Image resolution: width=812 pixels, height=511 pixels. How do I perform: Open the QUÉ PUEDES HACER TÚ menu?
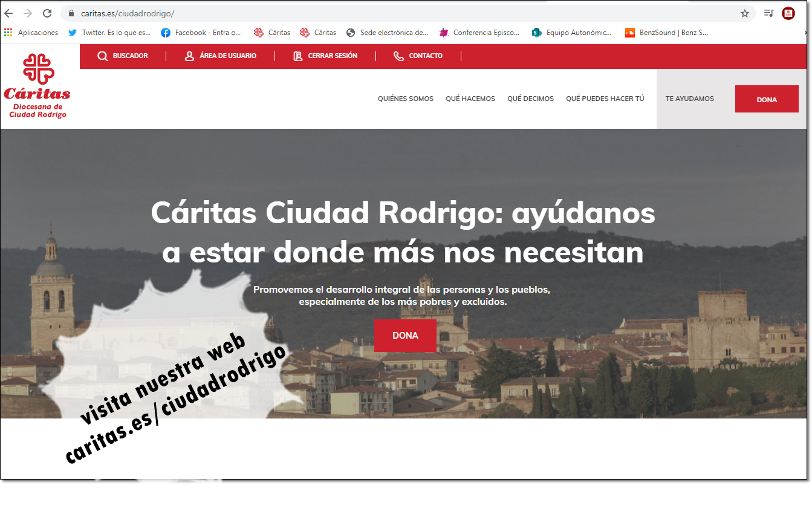click(x=605, y=99)
